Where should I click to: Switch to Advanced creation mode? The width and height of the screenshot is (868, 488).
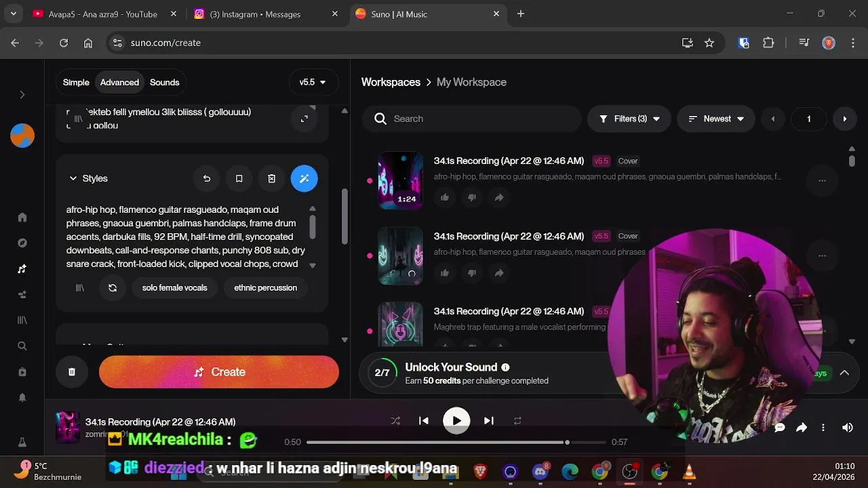pyautogui.click(x=119, y=82)
